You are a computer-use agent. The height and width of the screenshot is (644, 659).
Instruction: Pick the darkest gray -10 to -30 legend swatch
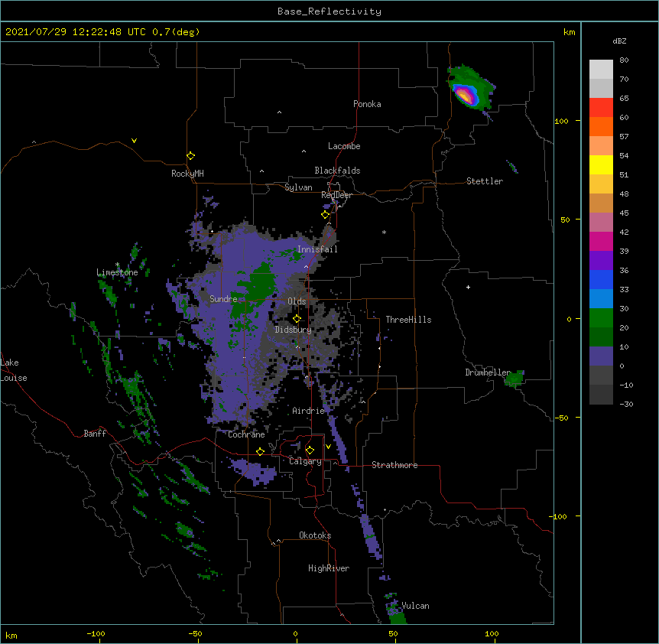[601, 395]
